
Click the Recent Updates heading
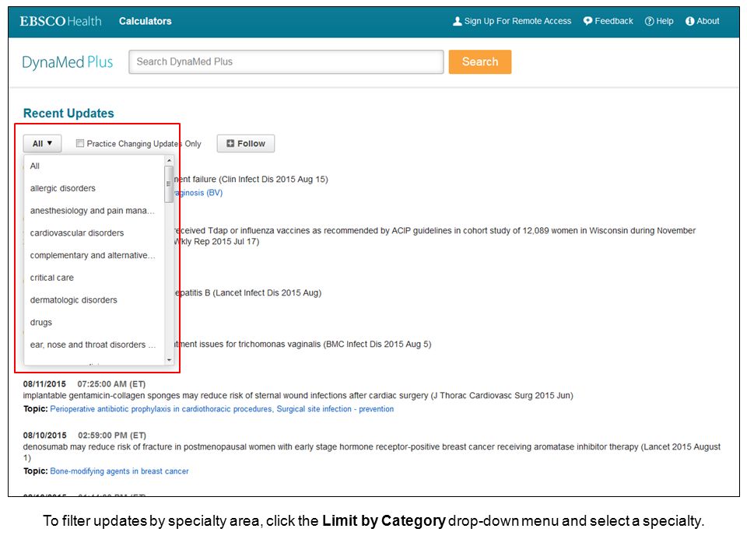pos(68,114)
